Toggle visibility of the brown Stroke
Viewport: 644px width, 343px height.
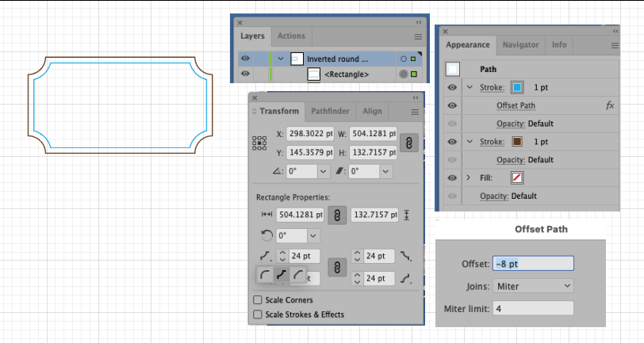pyautogui.click(x=452, y=142)
